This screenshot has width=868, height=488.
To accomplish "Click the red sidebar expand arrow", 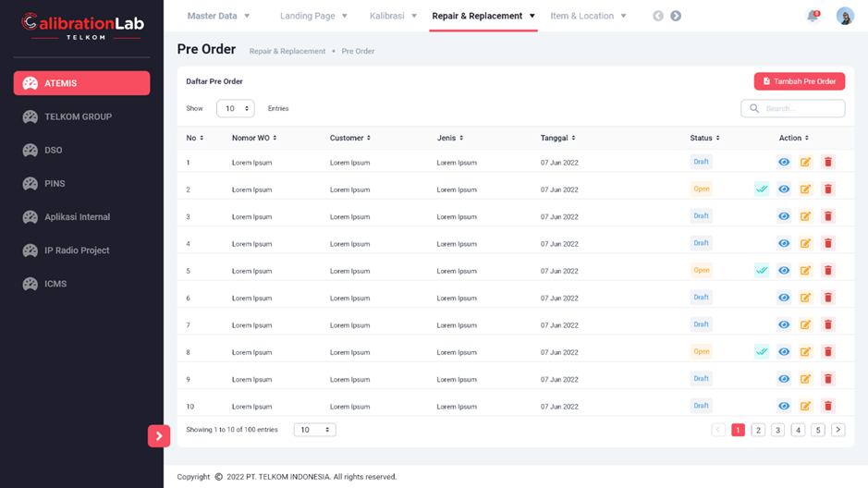I will click(159, 436).
